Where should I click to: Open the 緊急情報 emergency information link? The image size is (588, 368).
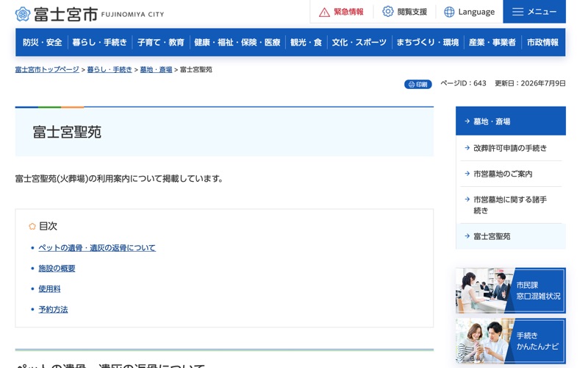point(341,12)
